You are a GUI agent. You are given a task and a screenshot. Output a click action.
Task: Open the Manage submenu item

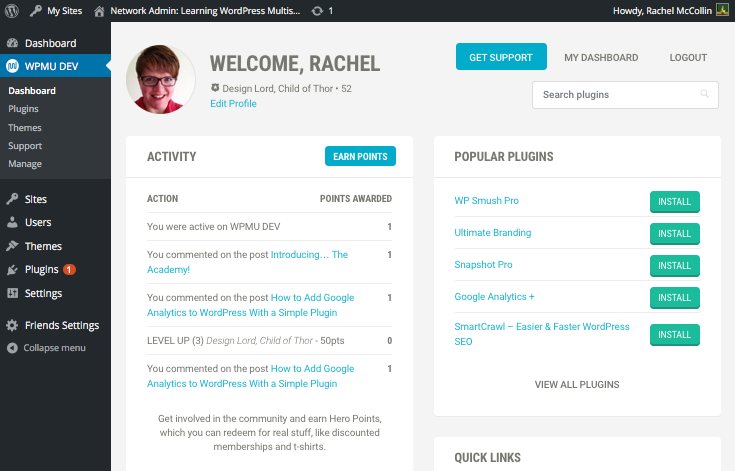coord(25,164)
